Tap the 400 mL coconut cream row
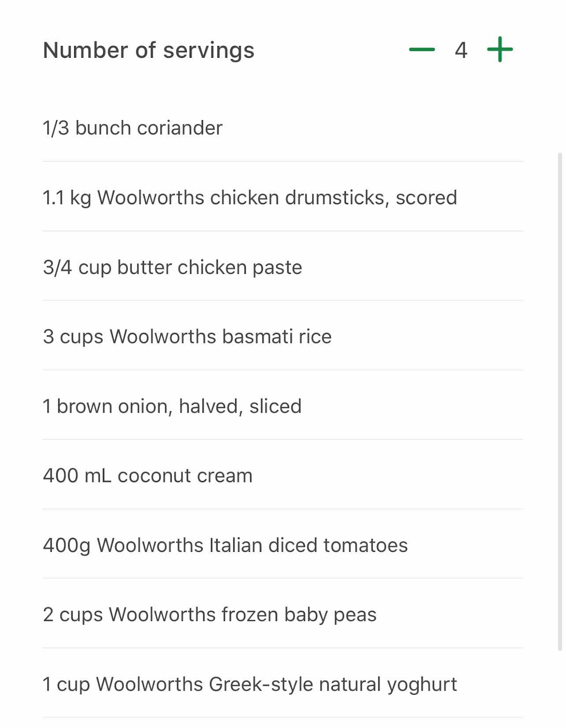The width and height of the screenshot is (566, 728). [x=283, y=475]
